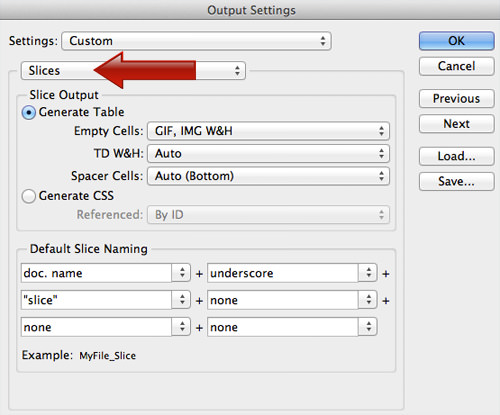Click inside the doc. name naming field

[96, 273]
